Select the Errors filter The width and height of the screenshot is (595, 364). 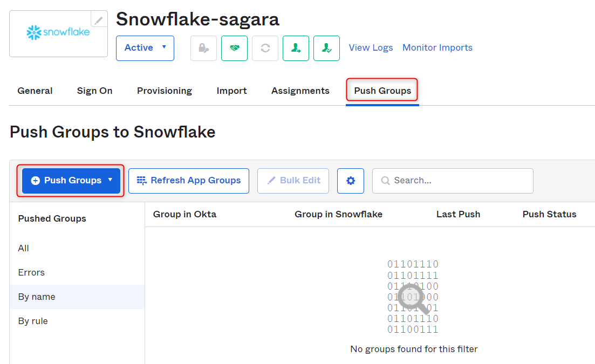[x=77, y=273]
